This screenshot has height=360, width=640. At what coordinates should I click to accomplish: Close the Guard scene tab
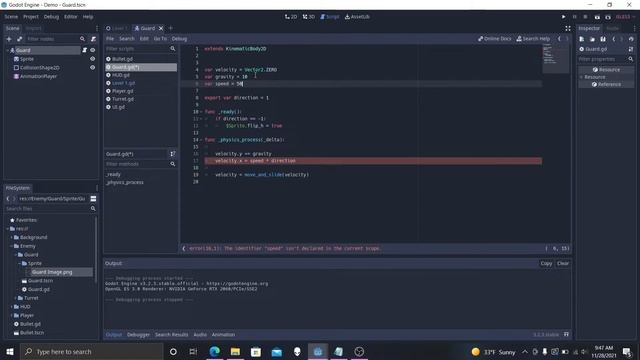pos(161,28)
